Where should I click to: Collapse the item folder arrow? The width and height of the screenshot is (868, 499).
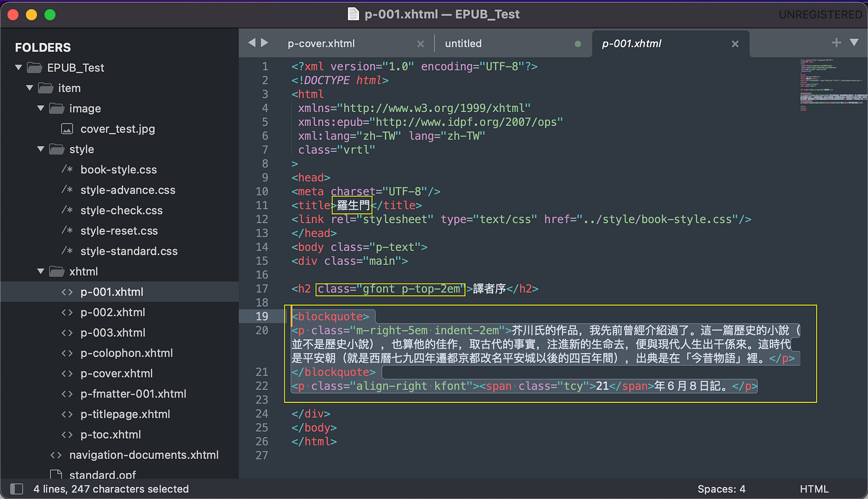[30, 88]
